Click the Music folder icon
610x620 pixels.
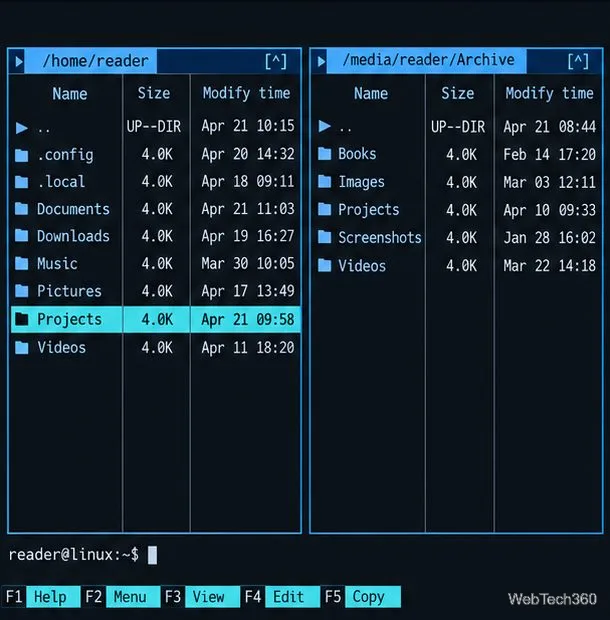point(22,263)
